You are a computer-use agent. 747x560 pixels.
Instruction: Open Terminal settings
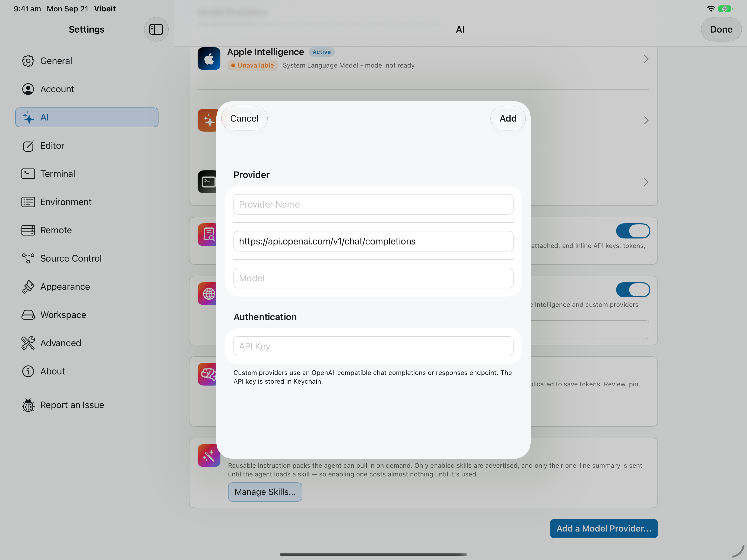[87, 174]
